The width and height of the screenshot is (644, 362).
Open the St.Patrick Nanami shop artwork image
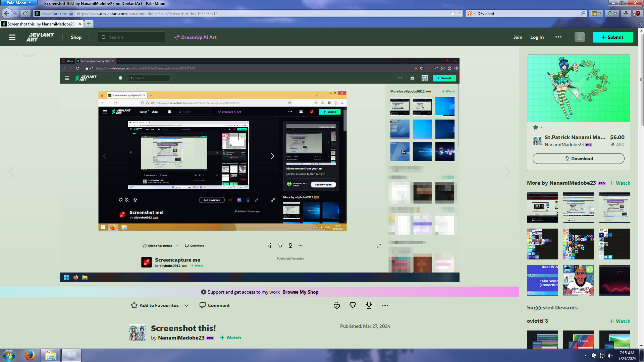(578, 88)
